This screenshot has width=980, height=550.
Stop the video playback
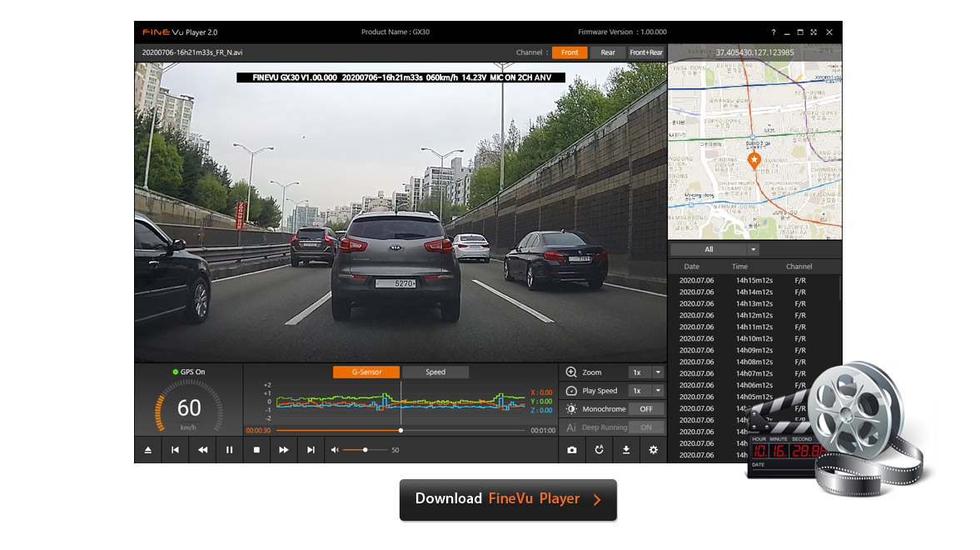(256, 450)
